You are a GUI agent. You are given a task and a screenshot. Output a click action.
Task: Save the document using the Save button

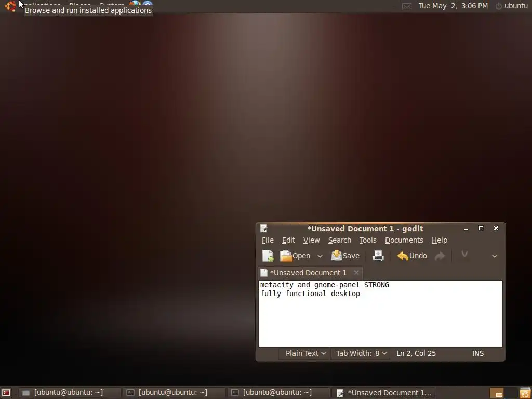tap(345, 256)
